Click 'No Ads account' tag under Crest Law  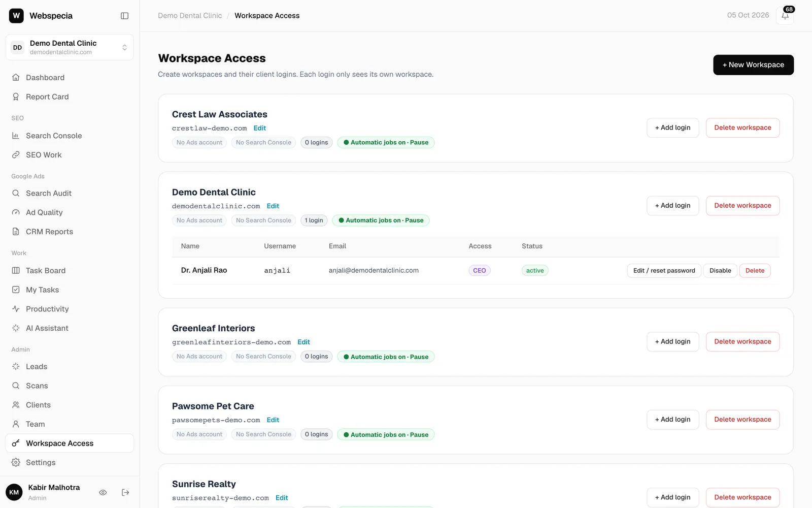[199, 143]
